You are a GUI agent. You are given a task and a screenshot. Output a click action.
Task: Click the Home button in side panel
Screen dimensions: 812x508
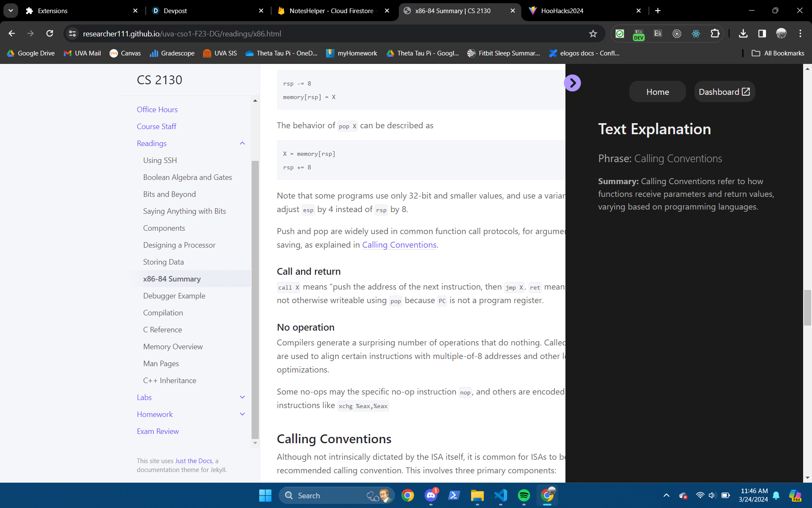pos(657,92)
